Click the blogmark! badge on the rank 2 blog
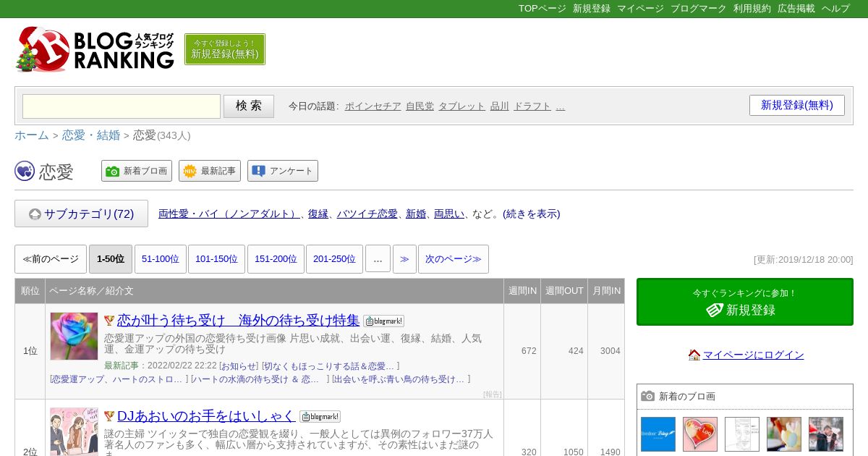 (x=320, y=416)
